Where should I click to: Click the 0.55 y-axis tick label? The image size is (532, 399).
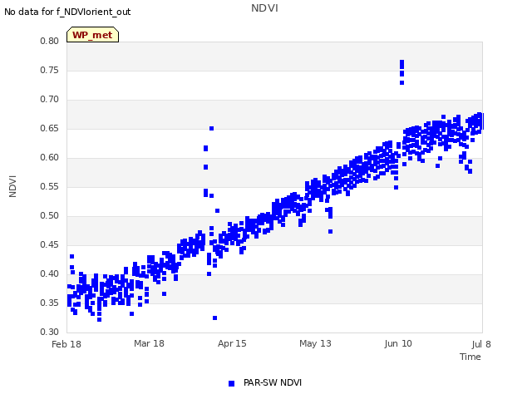click(x=49, y=186)
